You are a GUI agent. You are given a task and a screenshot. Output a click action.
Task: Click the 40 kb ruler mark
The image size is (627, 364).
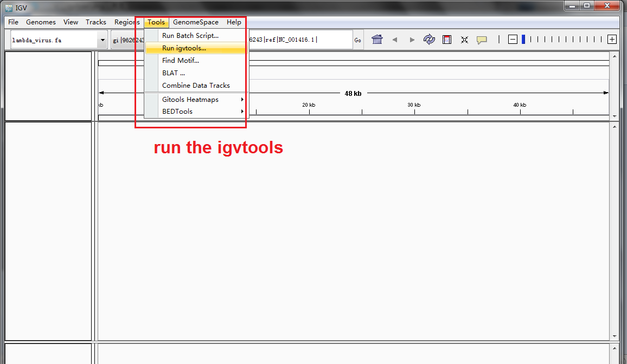pos(520,105)
